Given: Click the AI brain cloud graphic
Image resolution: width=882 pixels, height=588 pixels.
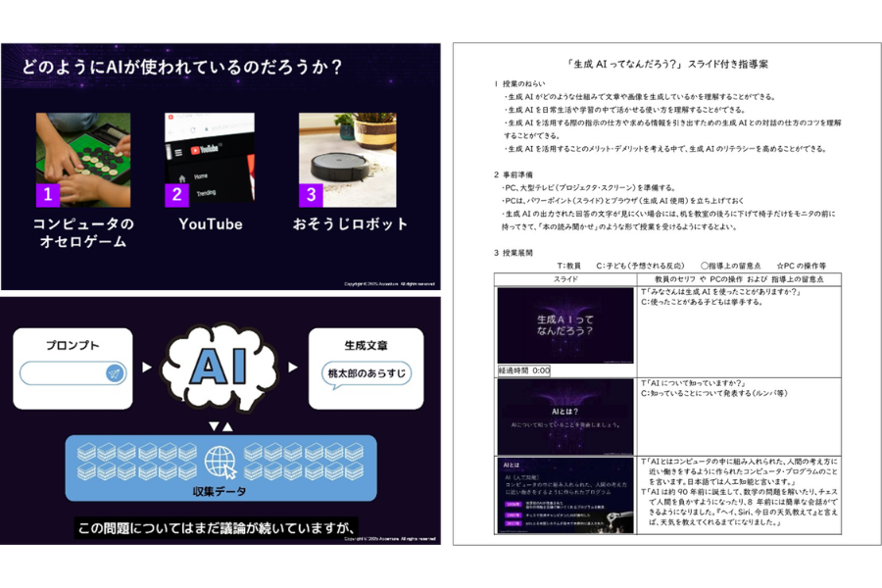Looking at the screenshot, I should [219, 365].
